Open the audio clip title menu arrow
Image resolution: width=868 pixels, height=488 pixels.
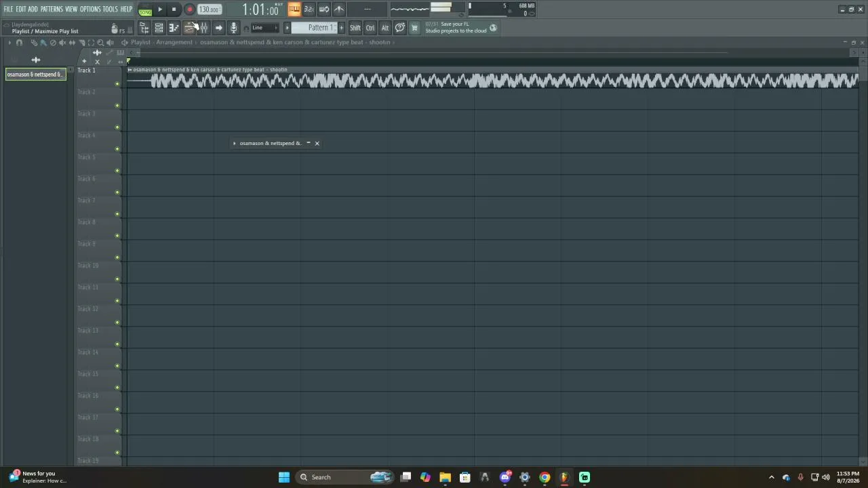130,70
